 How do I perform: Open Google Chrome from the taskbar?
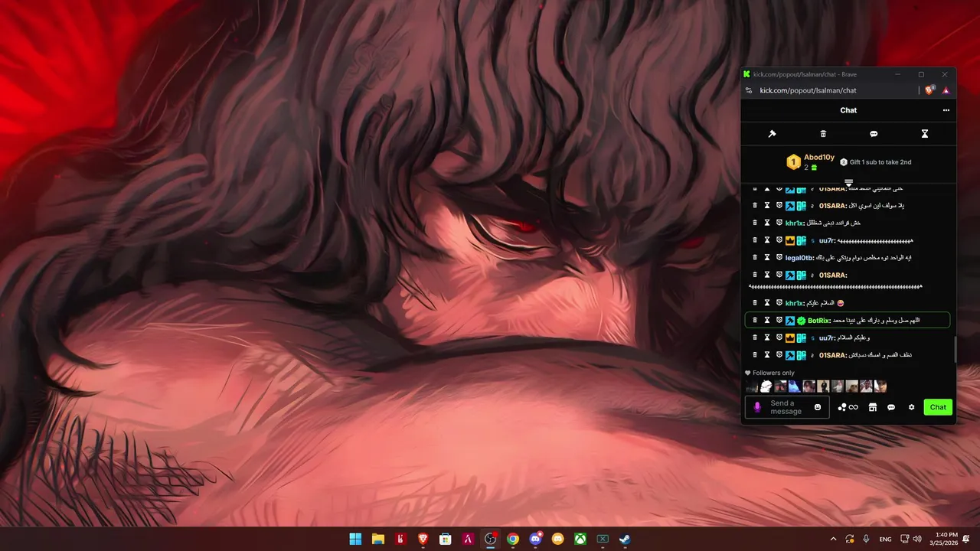click(x=513, y=539)
